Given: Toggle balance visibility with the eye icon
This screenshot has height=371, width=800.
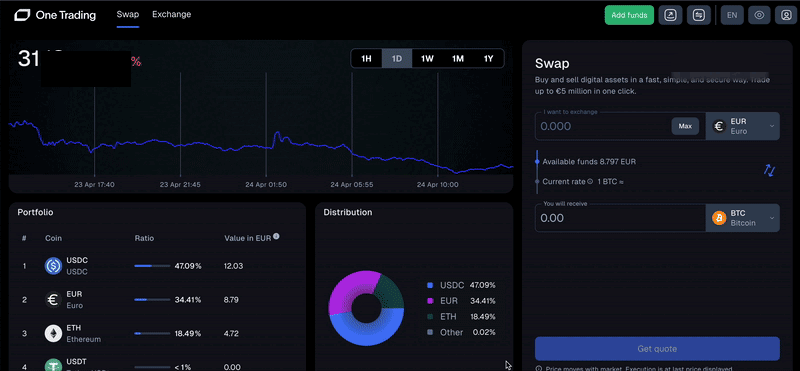Looking at the screenshot, I should [x=759, y=15].
